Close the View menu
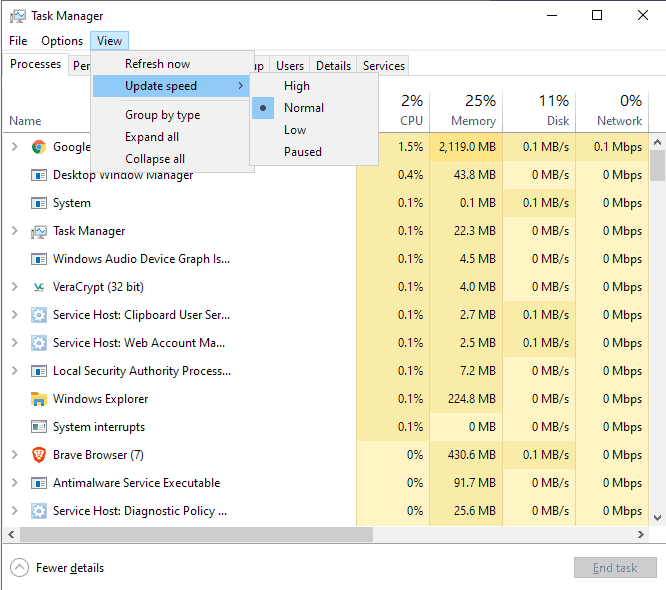666x590 pixels. [109, 41]
